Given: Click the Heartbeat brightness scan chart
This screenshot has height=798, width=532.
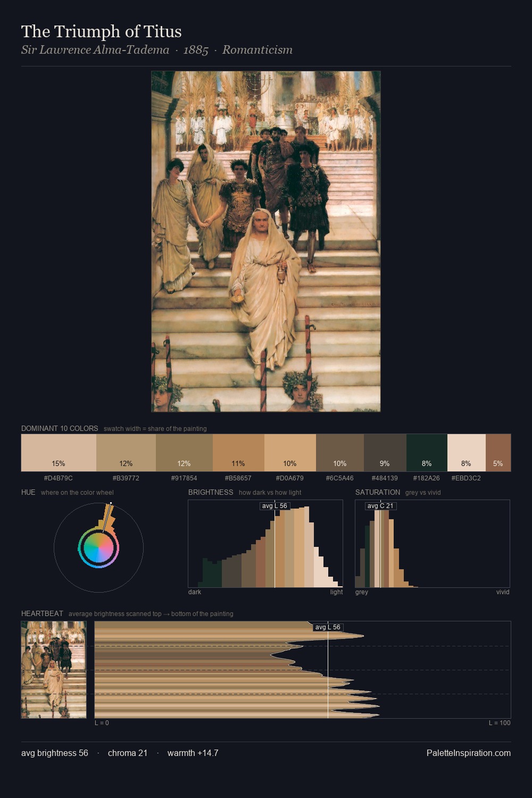Looking at the screenshot, I should (303, 670).
